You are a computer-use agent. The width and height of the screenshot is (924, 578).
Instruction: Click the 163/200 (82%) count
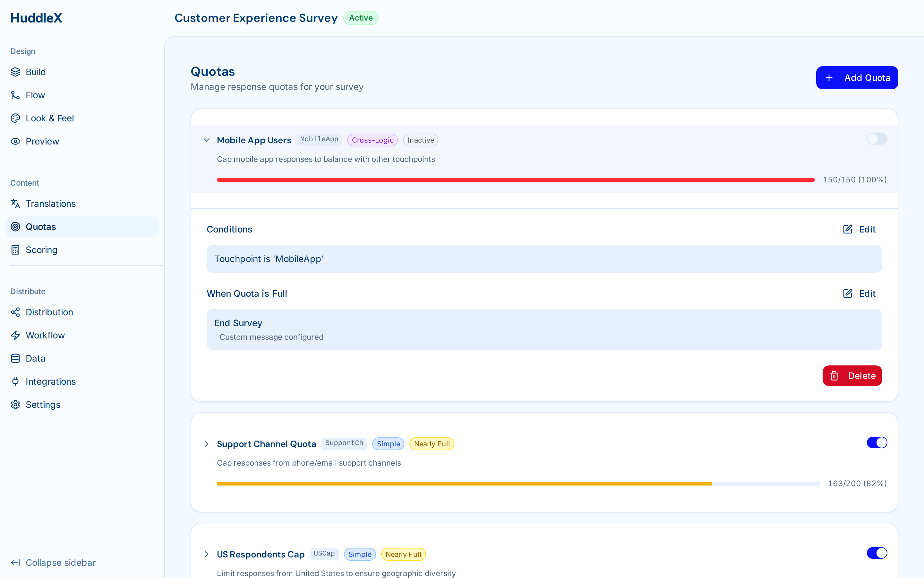(x=857, y=484)
